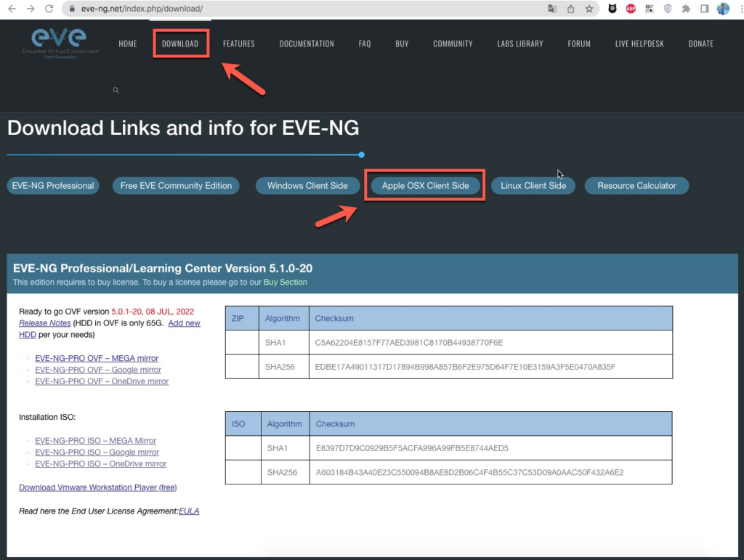The height and width of the screenshot is (560, 744).
Task: Open the Extensions puzzle piece menu
Action: click(x=686, y=9)
